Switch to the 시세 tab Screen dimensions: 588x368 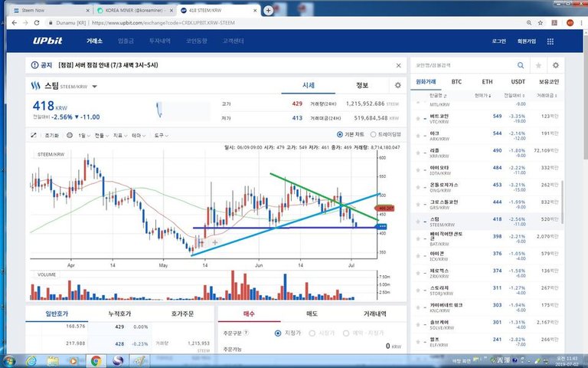309,85
